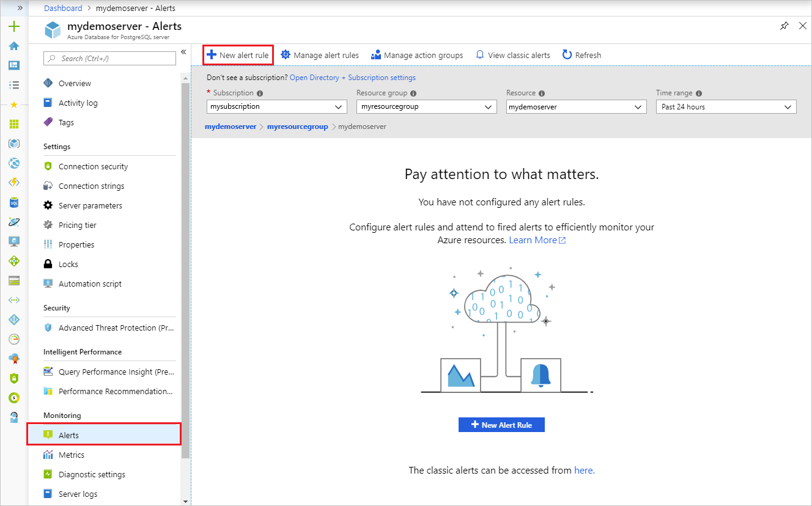This screenshot has height=506, width=812.
Task: Go to Home via house icon
Action: pyautogui.click(x=14, y=46)
